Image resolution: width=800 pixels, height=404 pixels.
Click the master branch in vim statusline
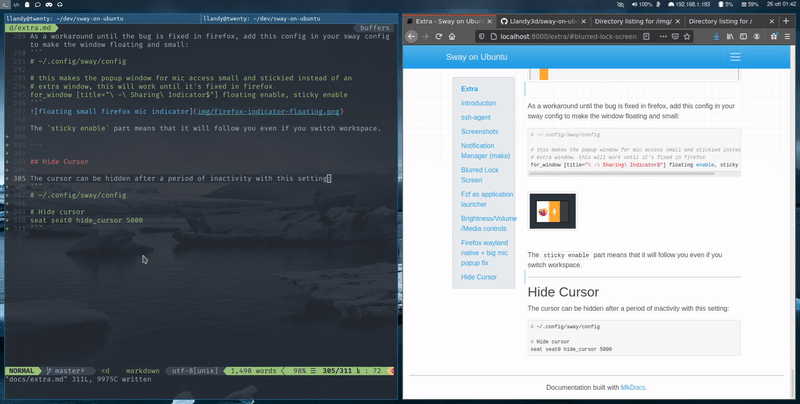pyautogui.click(x=68, y=371)
